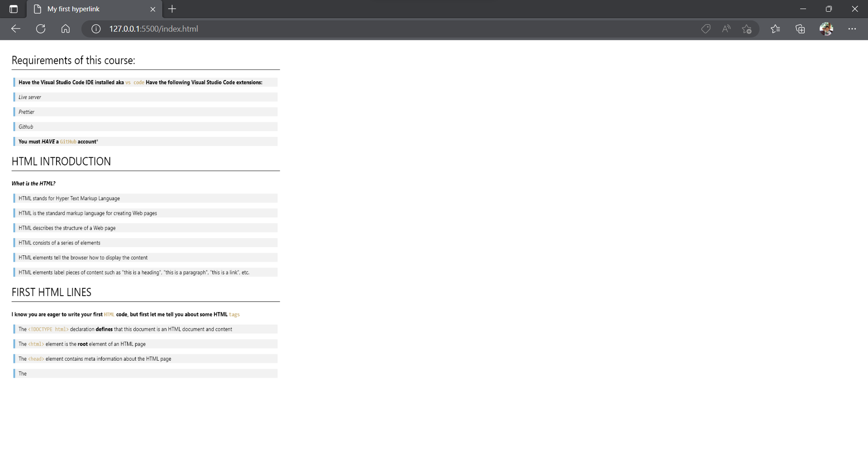The height and width of the screenshot is (461, 868).
Task: Open Collections panel
Action: [800, 29]
